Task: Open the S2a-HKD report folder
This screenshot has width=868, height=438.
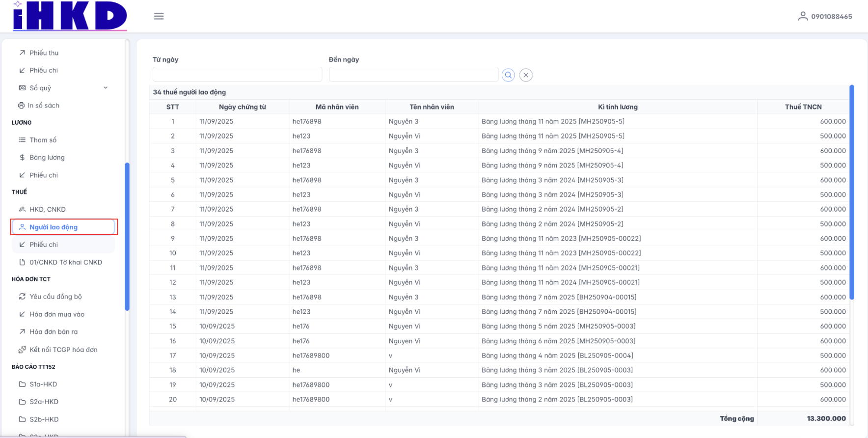Action: tap(44, 402)
